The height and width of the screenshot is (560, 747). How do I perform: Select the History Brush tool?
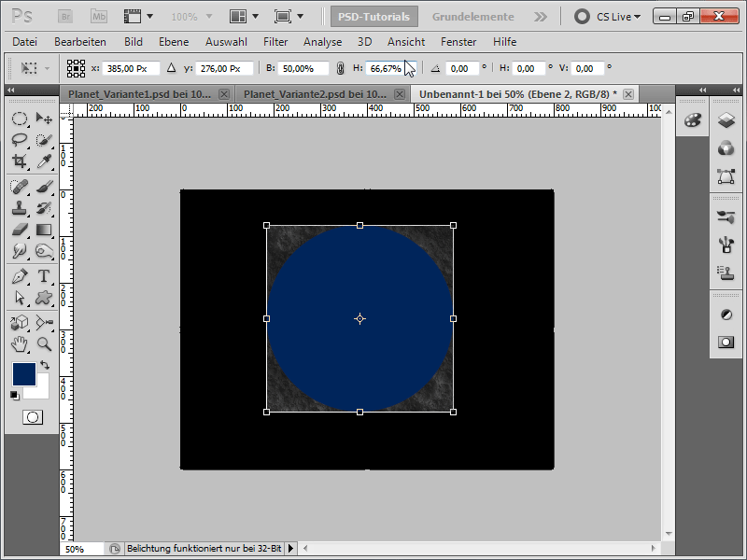[x=44, y=208]
